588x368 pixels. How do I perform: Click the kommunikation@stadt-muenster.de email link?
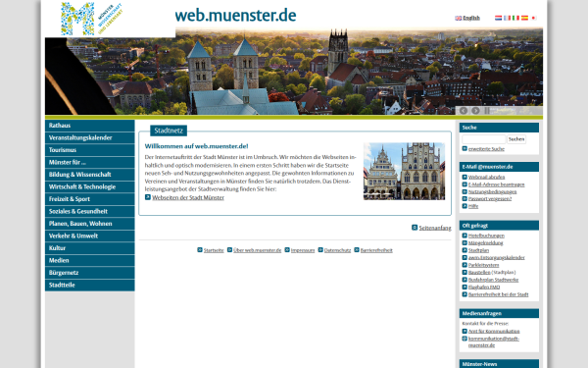494,342
